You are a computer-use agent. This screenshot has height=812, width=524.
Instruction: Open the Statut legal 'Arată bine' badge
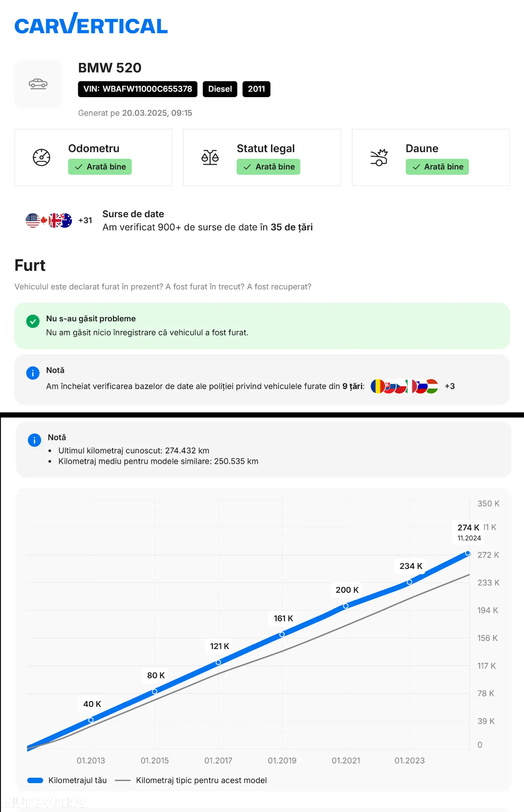[x=269, y=167]
